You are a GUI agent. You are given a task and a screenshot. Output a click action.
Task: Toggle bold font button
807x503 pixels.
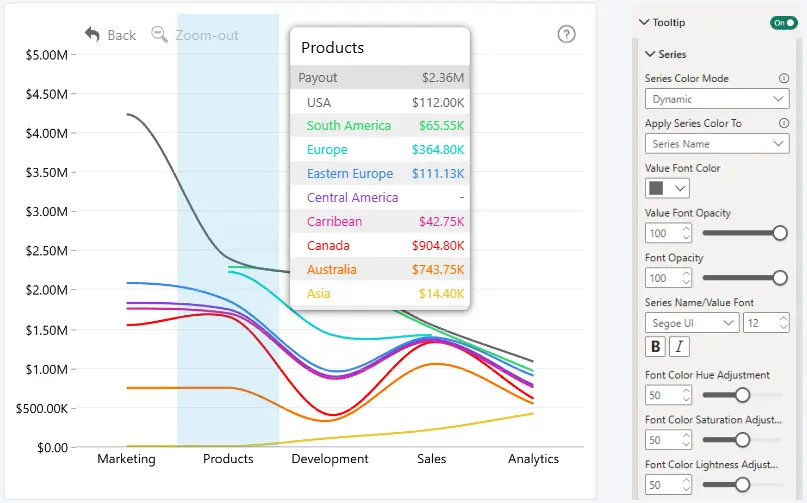[x=655, y=346]
